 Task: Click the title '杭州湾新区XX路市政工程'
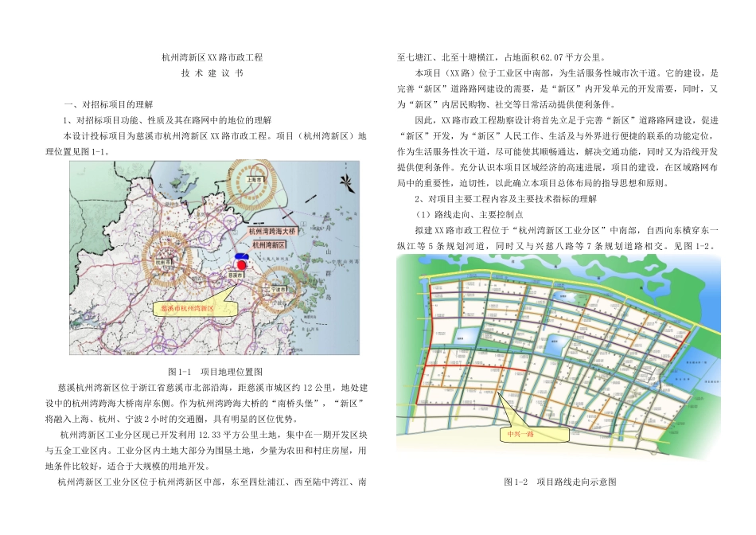tap(212, 57)
